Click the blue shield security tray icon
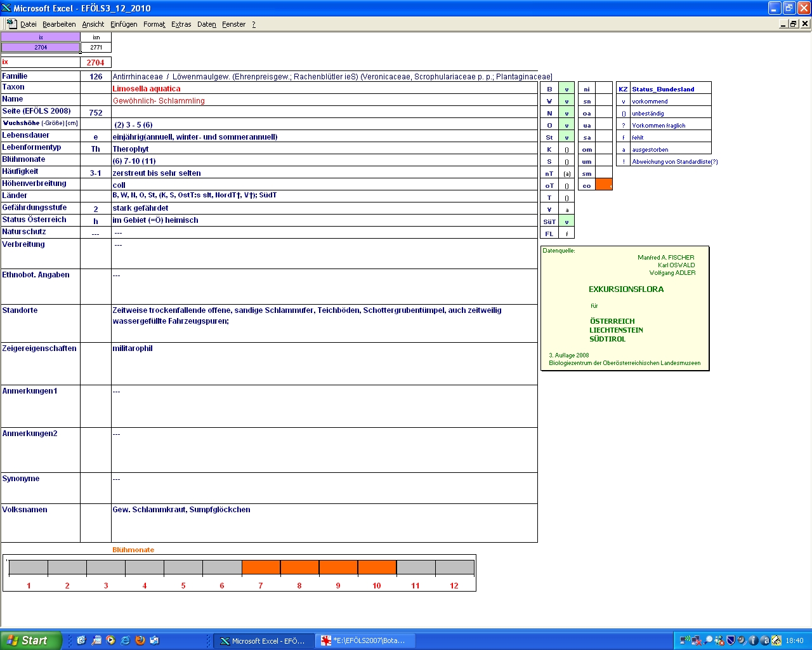 click(731, 640)
